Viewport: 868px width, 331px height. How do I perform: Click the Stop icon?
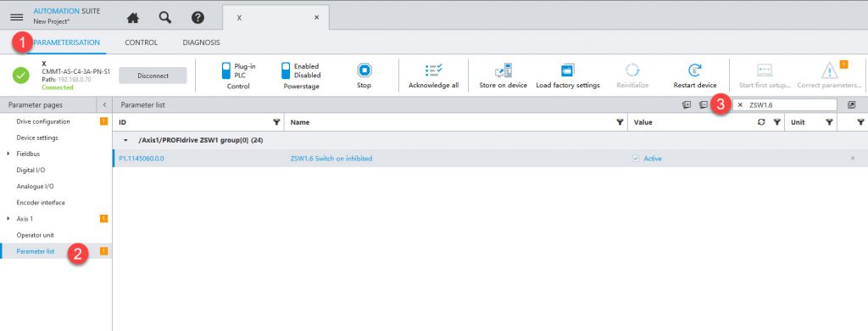364,70
